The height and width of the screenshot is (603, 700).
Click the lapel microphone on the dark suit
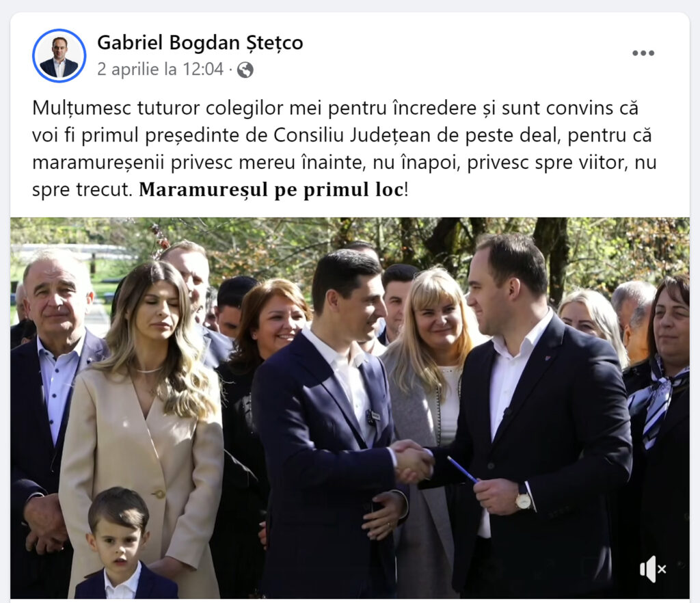click(x=371, y=417)
